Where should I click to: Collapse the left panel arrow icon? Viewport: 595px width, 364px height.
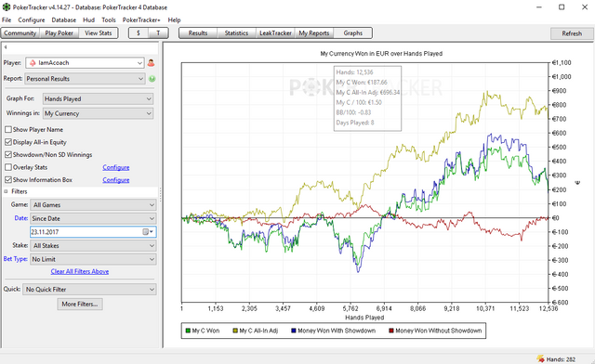click(6, 47)
